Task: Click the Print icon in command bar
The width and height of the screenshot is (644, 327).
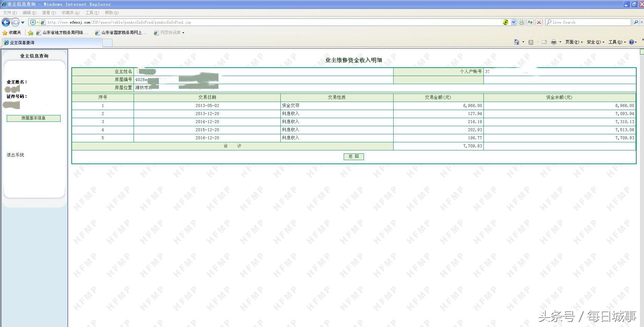Action: 553,42
